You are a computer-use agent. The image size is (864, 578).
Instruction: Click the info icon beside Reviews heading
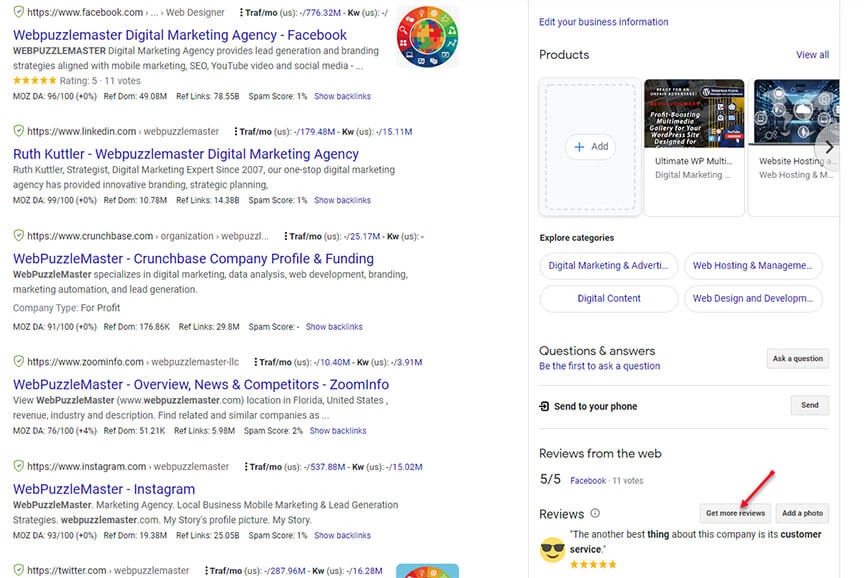595,513
